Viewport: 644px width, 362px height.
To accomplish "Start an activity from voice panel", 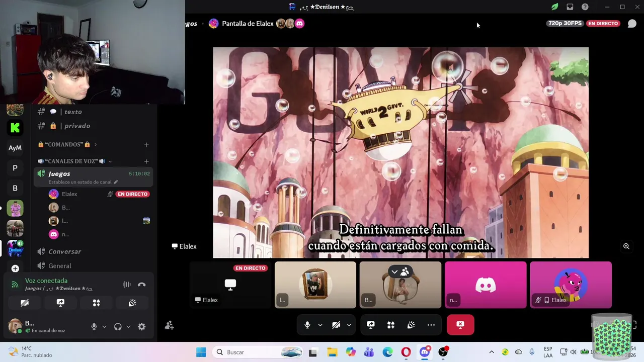I will point(96,303).
